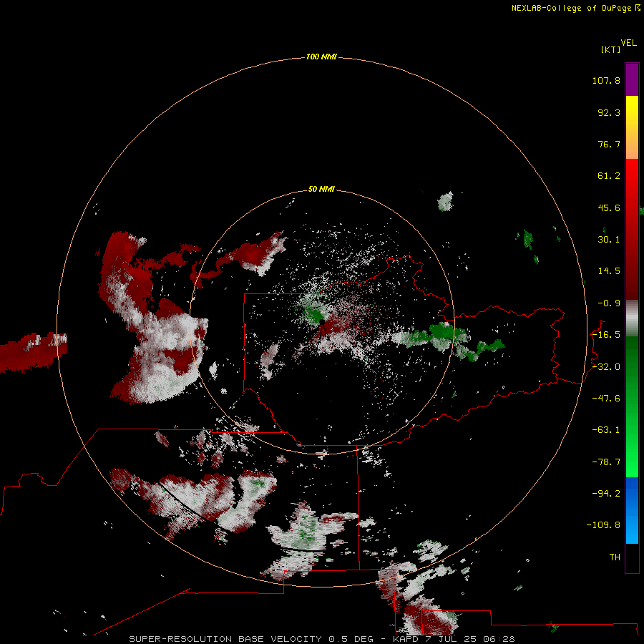Click the VEL legend title
Image resolution: width=644 pixels, height=644 pixels.
[x=628, y=43]
